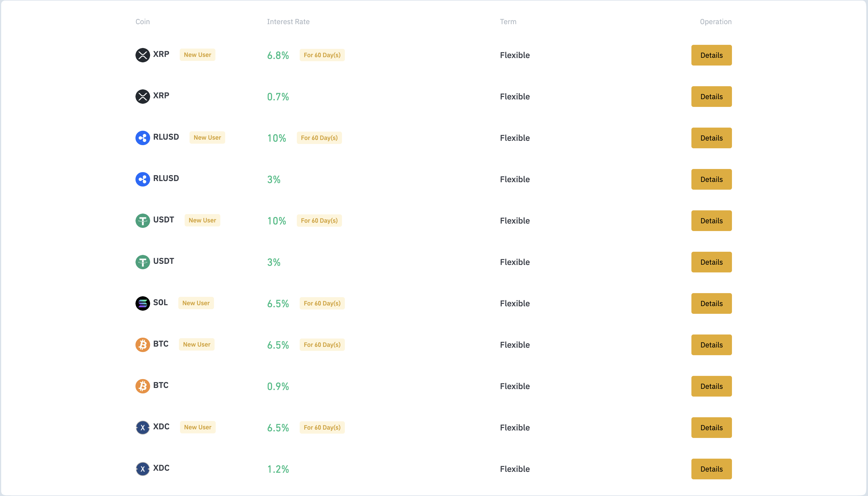Screen dimensions: 868x496
Task: Click the XDC coin icon in the 1.2% row
Action: pyautogui.click(x=142, y=469)
